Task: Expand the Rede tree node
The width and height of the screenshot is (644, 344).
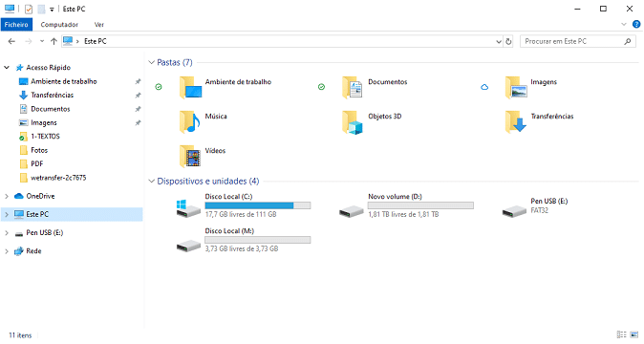Action: tap(7, 251)
